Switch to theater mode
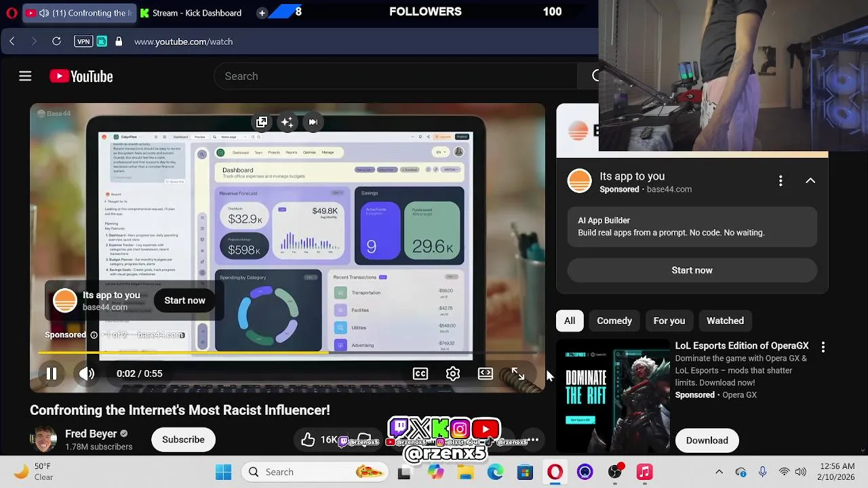 486,373
